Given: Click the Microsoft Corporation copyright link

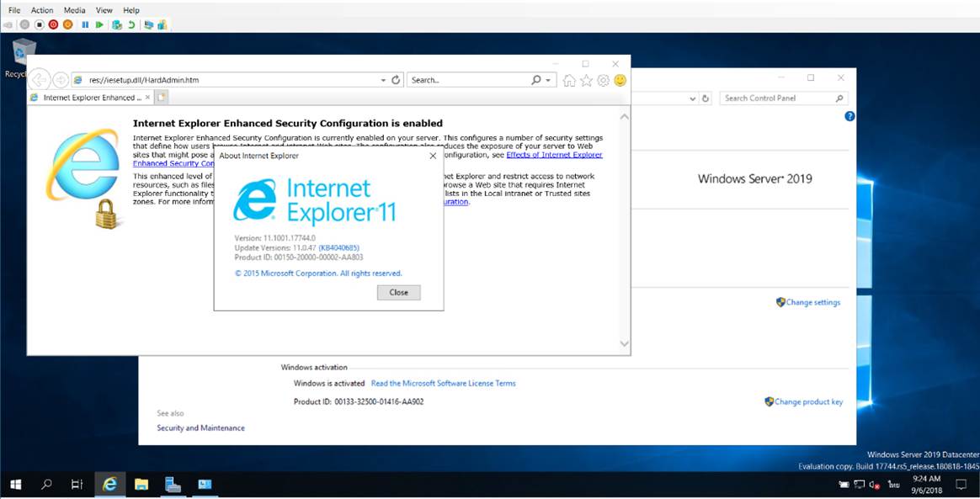Looking at the screenshot, I should coord(318,273).
